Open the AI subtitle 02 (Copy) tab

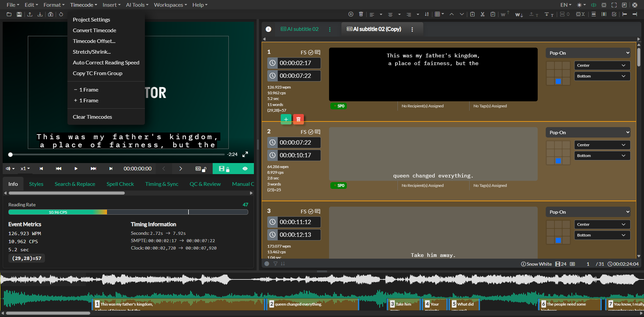374,29
